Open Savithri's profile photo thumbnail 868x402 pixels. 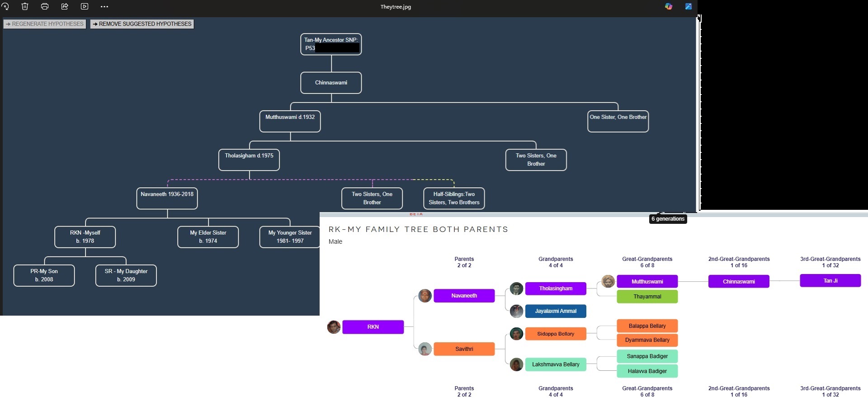pyautogui.click(x=425, y=349)
